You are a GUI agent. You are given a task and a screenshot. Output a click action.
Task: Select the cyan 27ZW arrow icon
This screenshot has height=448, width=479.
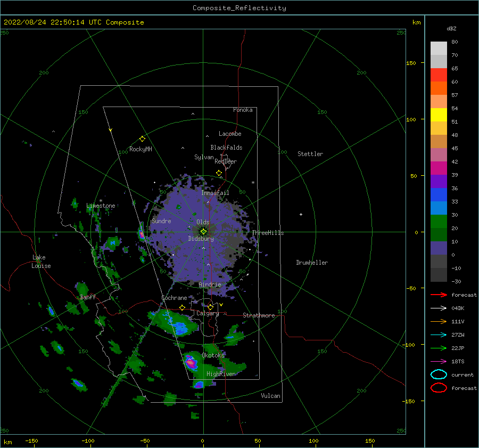(x=439, y=335)
